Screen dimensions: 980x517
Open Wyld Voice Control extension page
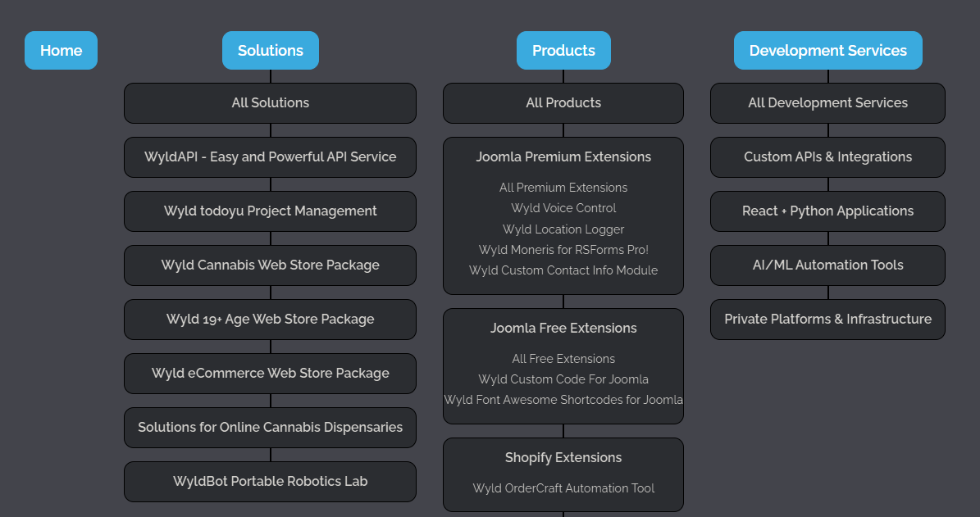563,207
